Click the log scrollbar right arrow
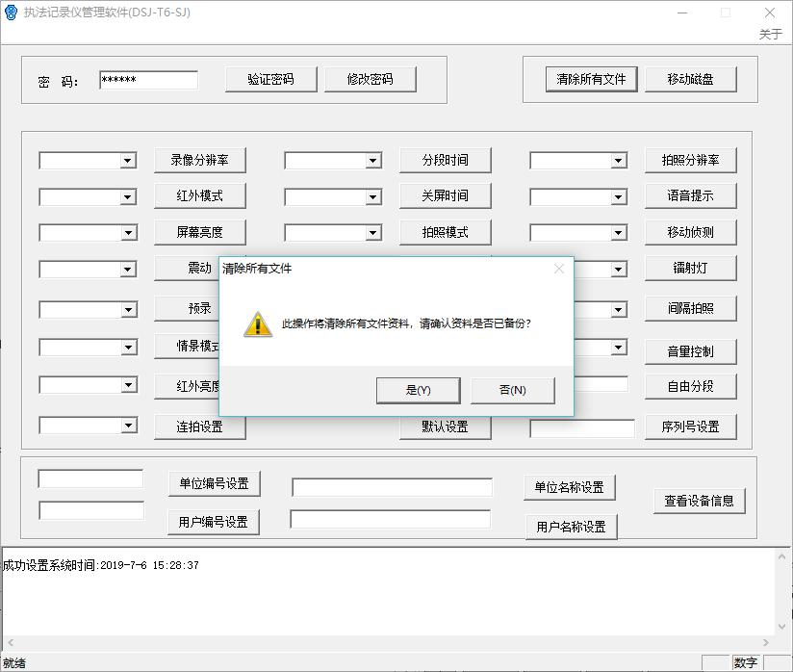Image resolution: width=793 pixels, height=672 pixels. pyautogui.click(x=767, y=642)
